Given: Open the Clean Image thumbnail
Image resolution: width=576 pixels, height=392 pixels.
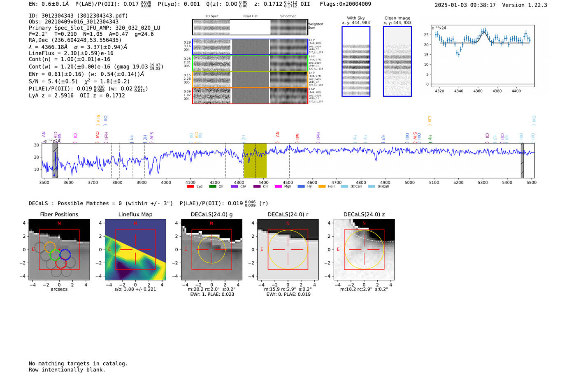Looking at the screenshot, I should tap(397, 61).
